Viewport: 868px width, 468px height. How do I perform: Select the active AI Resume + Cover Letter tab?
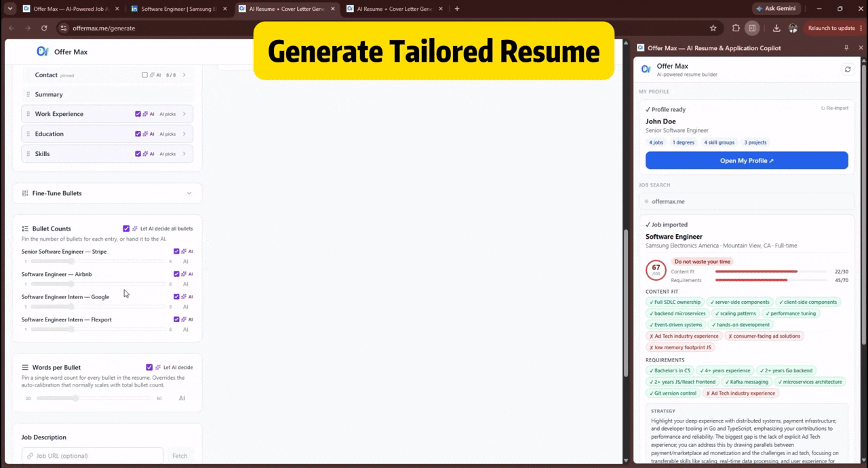coord(288,9)
